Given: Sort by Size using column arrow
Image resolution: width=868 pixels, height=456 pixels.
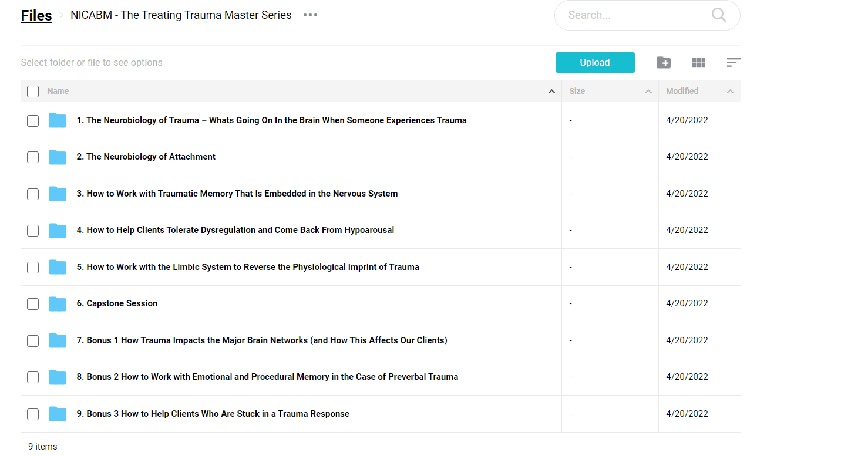Looking at the screenshot, I should click(648, 92).
